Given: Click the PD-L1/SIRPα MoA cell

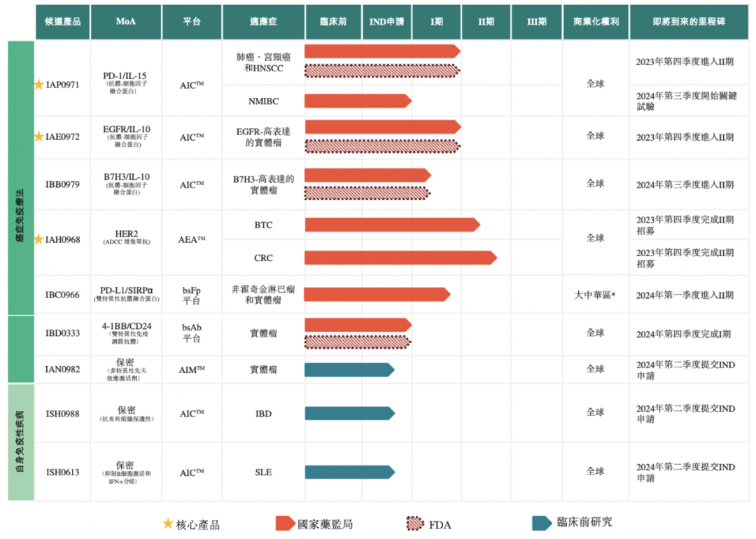Looking at the screenshot, I should click(127, 294).
